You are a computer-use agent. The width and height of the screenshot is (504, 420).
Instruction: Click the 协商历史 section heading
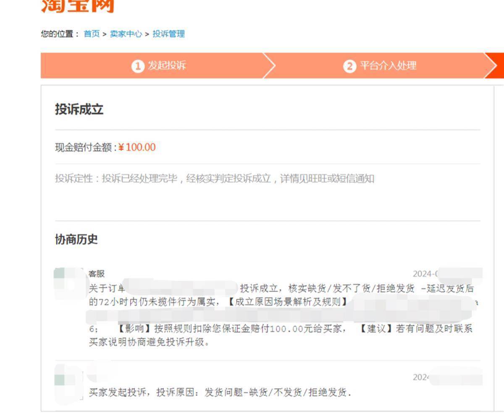click(x=76, y=239)
